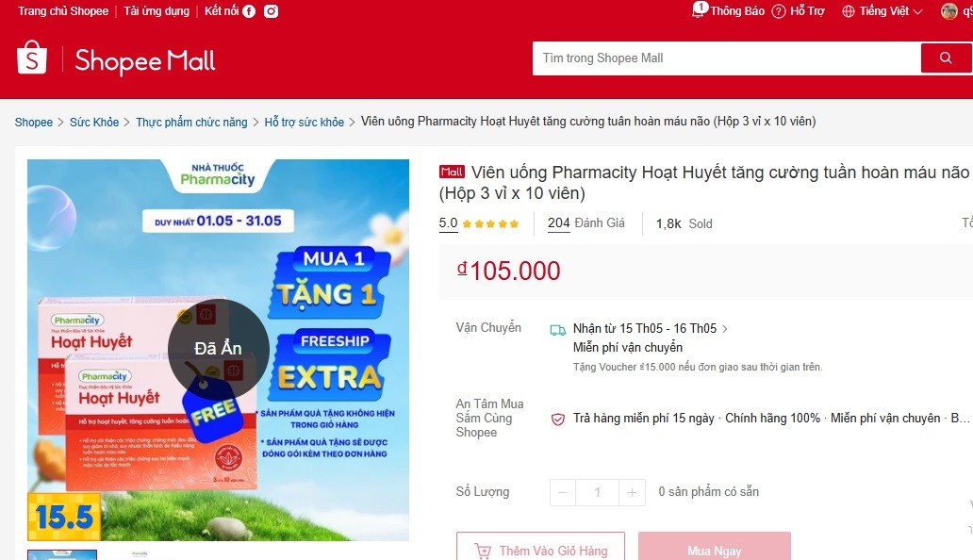
Task: Expand the Tiếng Việt language dropdown
Action: pos(882,11)
